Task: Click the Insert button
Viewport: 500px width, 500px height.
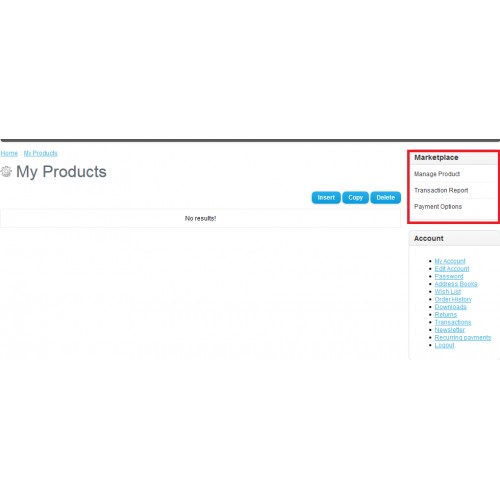Action: (326, 198)
